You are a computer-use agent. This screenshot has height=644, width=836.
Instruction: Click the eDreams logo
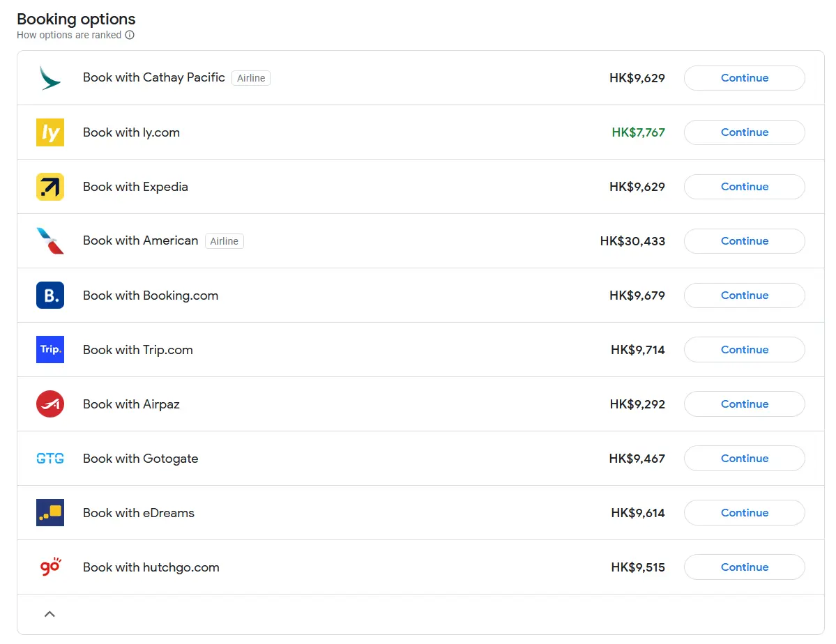click(50, 513)
